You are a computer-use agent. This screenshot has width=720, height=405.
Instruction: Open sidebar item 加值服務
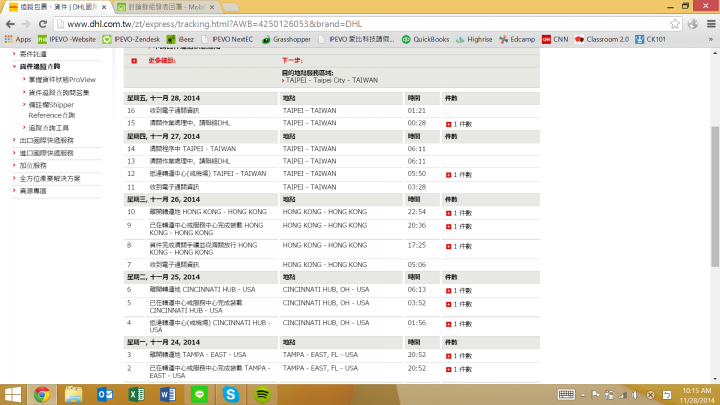[33, 166]
